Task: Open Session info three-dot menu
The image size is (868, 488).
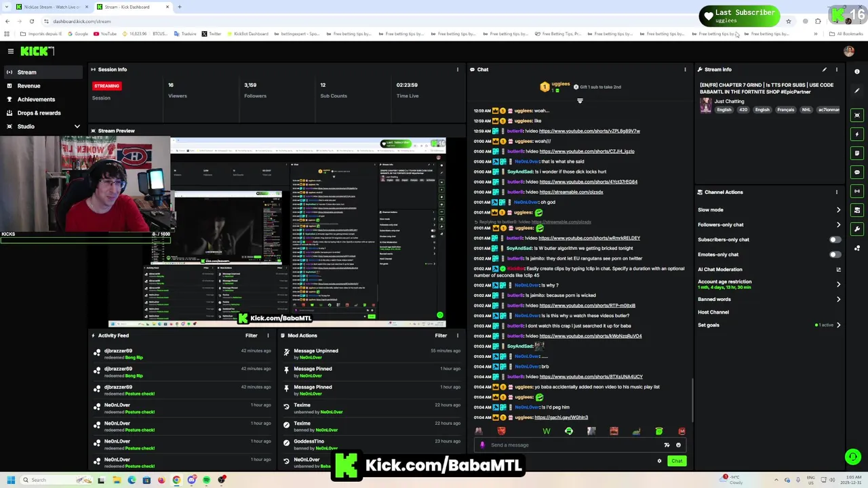Action: coord(457,69)
